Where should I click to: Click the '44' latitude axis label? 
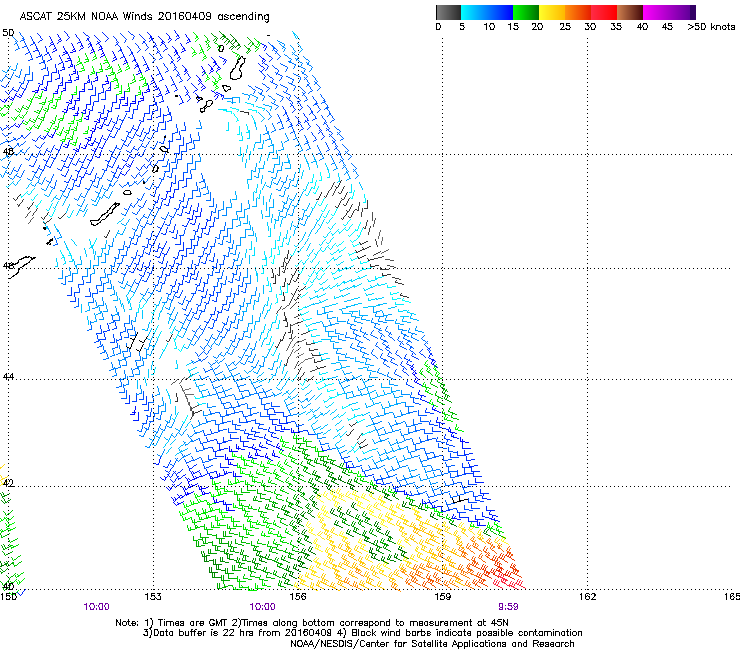tap(8, 377)
